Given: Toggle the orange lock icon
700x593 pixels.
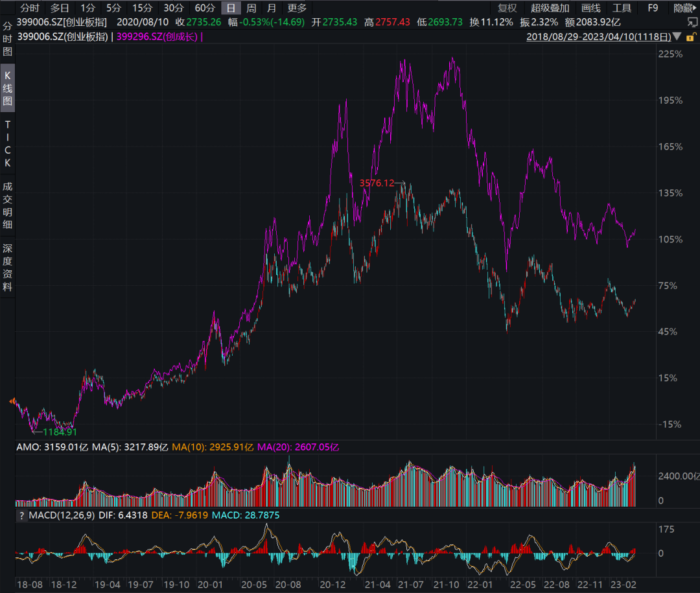Looking at the screenshot, I should pyautogui.click(x=692, y=36).
